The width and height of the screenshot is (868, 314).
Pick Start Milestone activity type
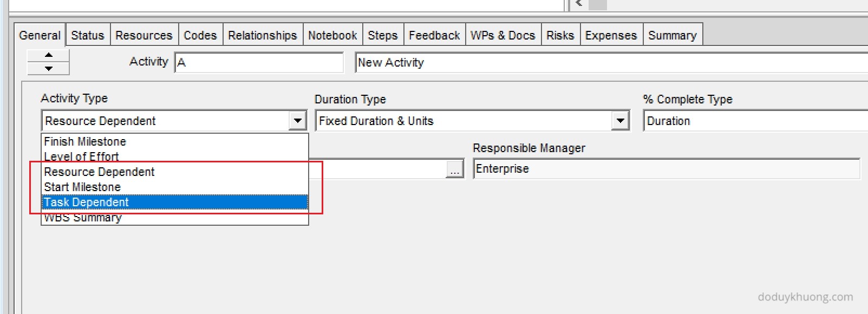click(x=82, y=187)
